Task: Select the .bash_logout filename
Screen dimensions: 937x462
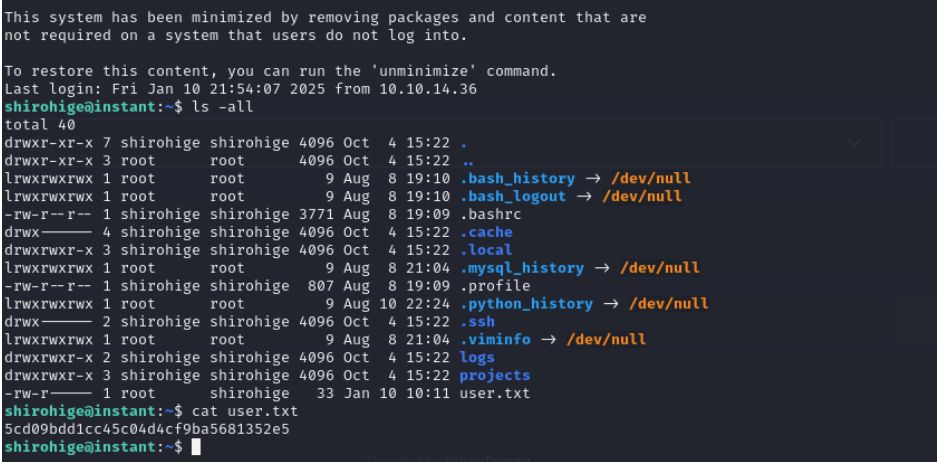Action: point(513,196)
